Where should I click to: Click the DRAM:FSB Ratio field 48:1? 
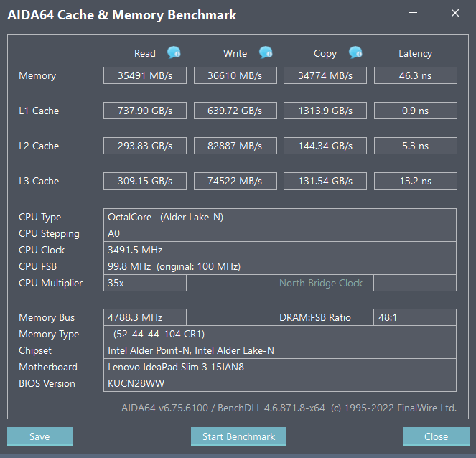coord(415,317)
